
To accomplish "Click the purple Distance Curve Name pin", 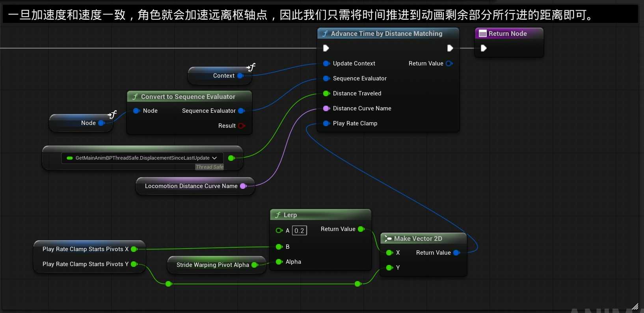I will [x=326, y=108].
